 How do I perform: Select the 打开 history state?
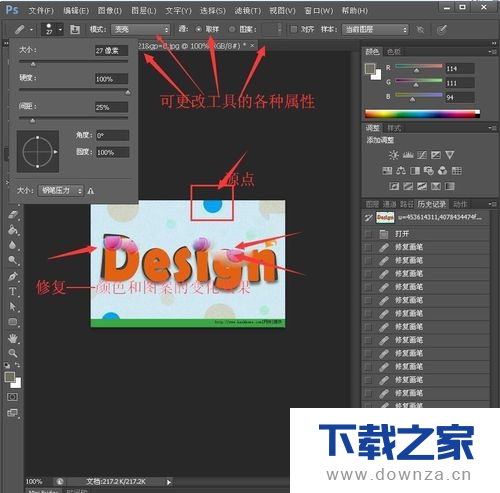(426, 234)
